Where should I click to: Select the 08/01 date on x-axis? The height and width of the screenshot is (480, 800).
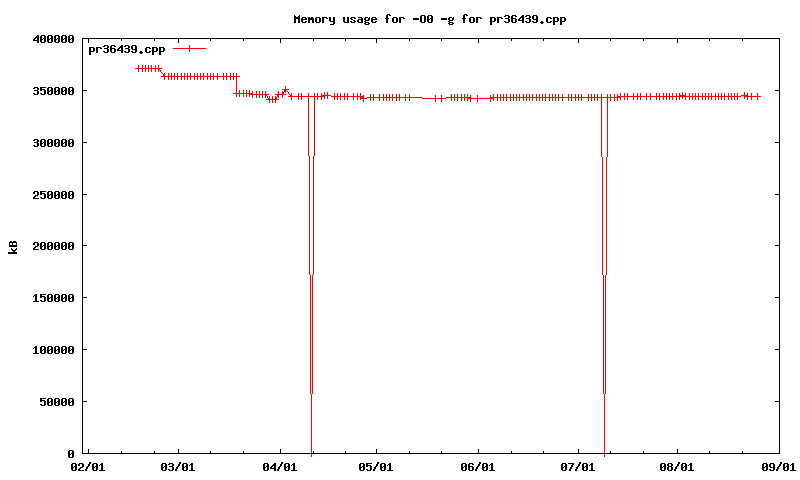[x=677, y=467]
